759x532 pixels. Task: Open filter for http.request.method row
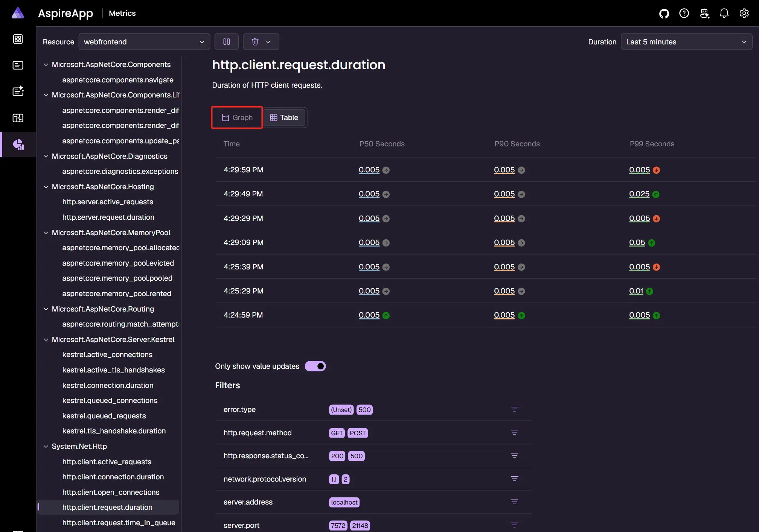coord(514,433)
